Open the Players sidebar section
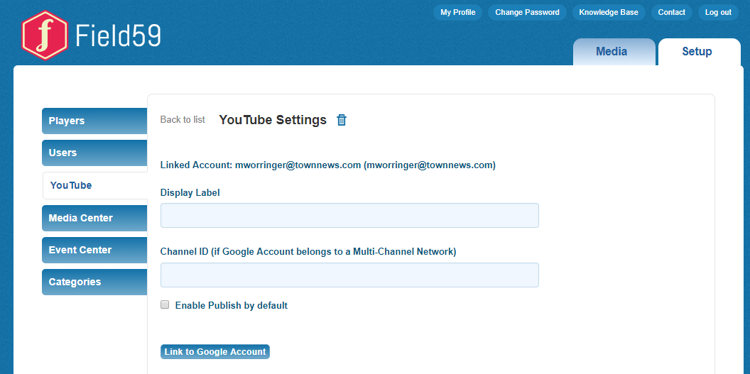Viewport: 750px width, 374px height. [x=94, y=121]
